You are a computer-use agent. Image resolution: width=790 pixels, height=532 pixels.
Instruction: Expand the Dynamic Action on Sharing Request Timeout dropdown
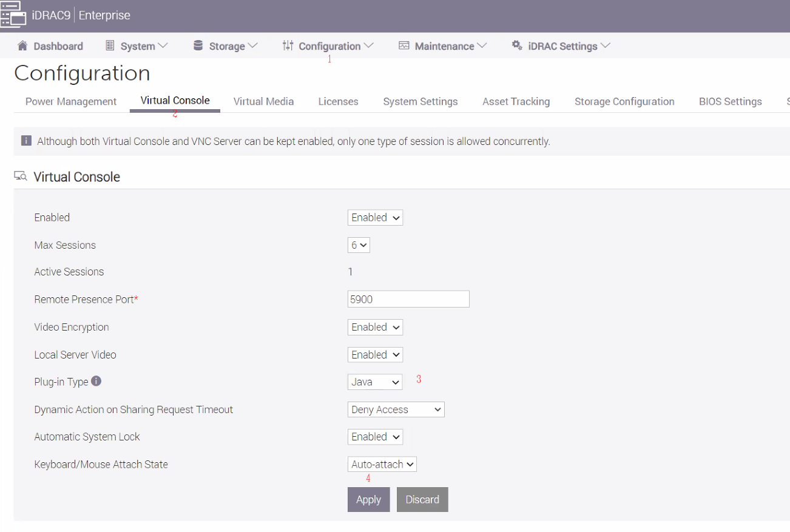click(x=396, y=409)
